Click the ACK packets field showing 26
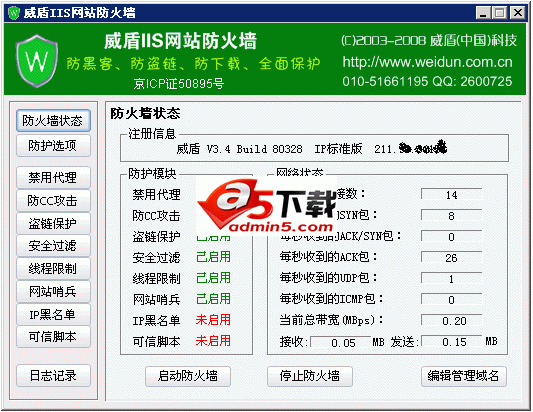The width and height of the screenshot is (533, 412). tap(451, 258)
